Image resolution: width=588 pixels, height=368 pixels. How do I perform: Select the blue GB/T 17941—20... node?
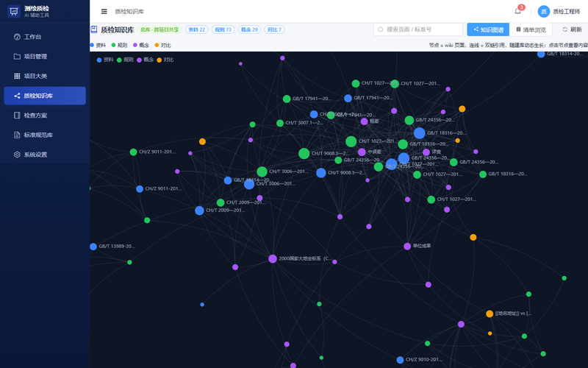348,99
